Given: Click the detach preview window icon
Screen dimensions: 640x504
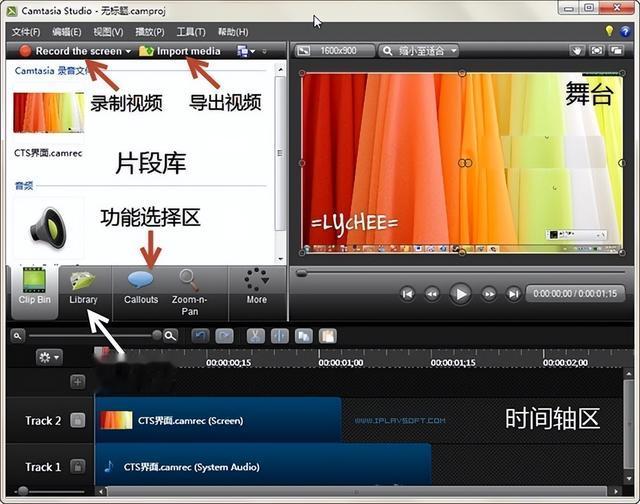Looking at the screenshot, I should click(616, 51).
